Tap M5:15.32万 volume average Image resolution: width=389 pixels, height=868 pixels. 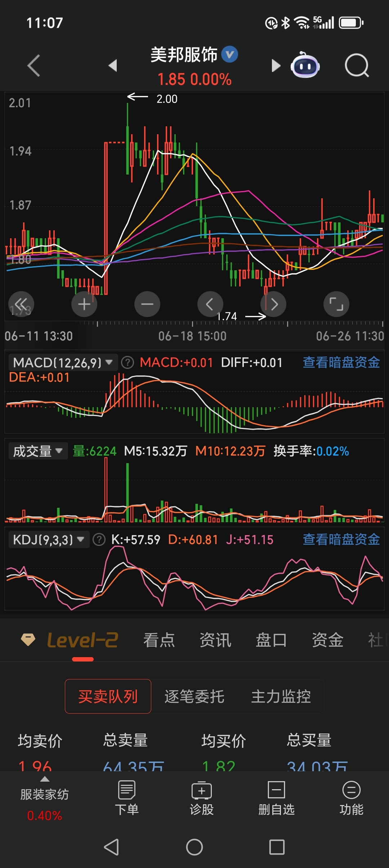[156, 451]
